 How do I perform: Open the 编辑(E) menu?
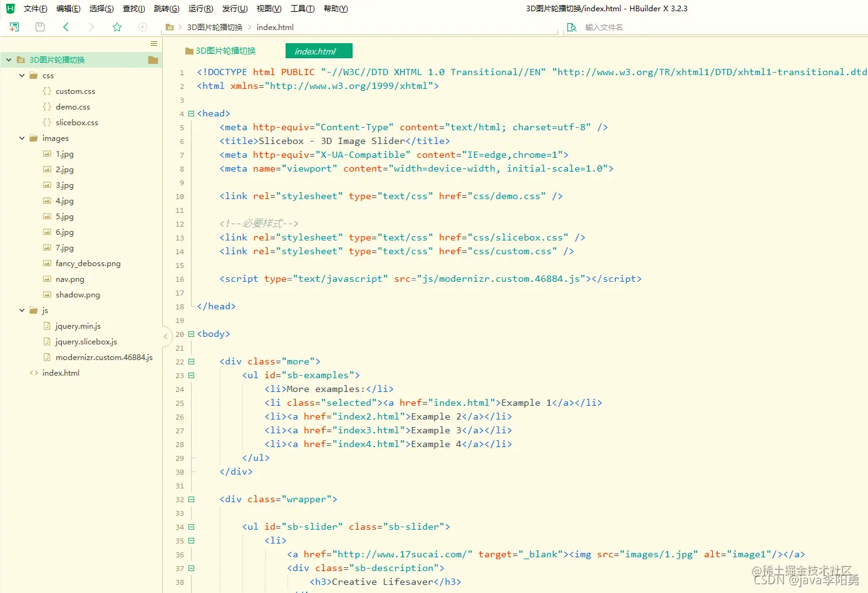pos(68,9)
